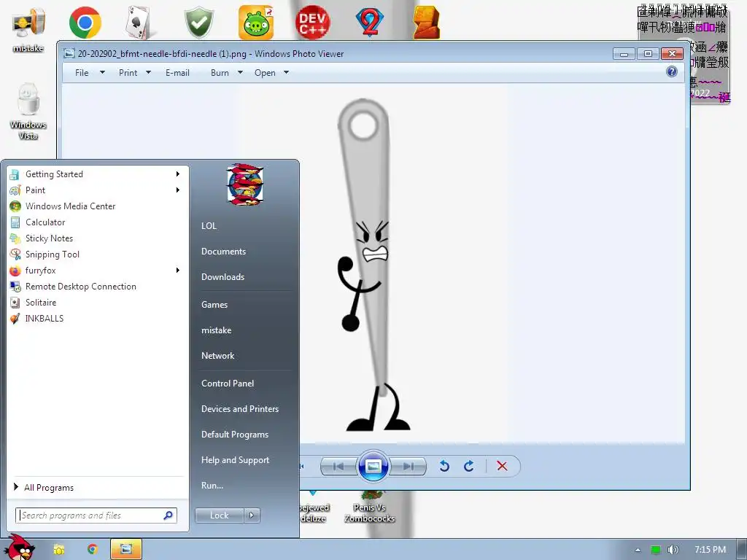Delete the image with the red X

[502, 466]
